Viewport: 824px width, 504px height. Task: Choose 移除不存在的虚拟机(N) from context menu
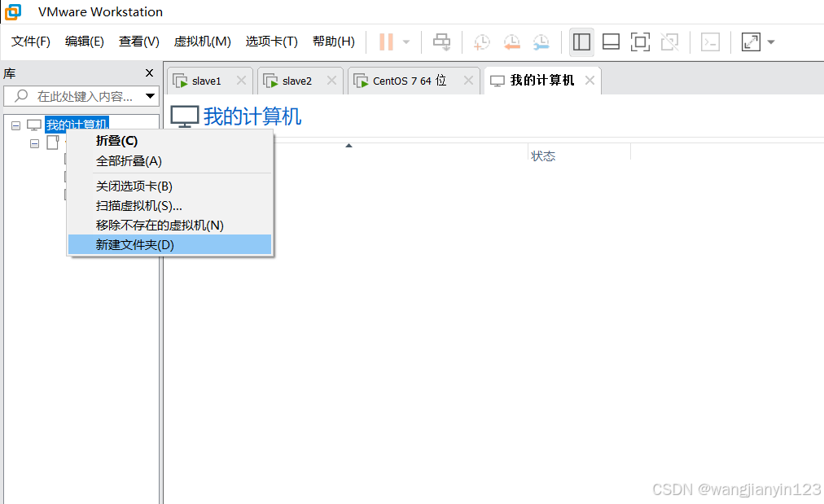tap(169, 225)
